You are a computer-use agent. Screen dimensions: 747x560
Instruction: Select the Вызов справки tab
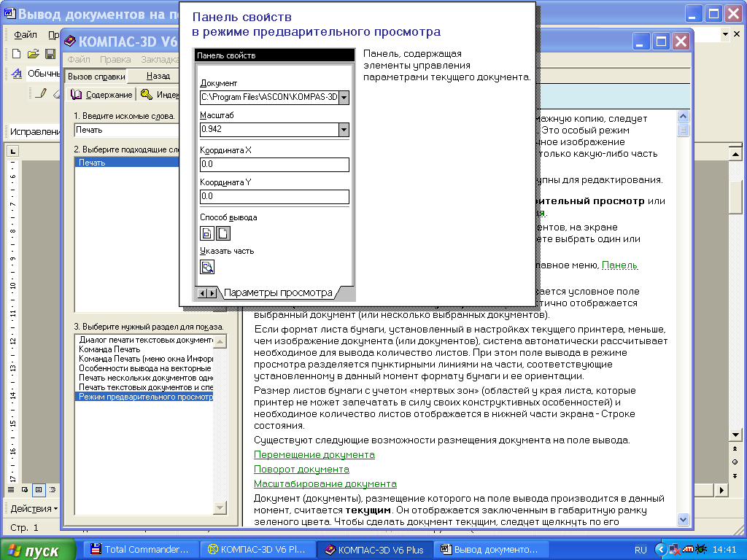96,76
